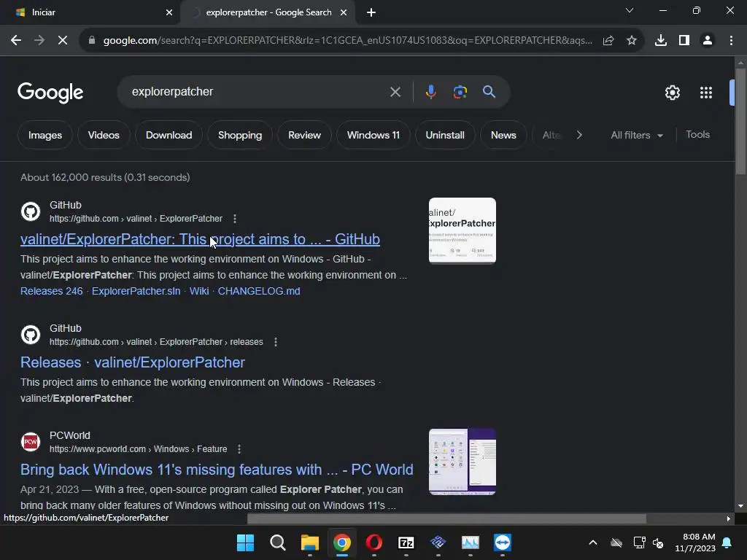Viewport: 747px width, 560px height.
Task: Click the vertical scrollbar thumb
Action: [x=740, y=122]
